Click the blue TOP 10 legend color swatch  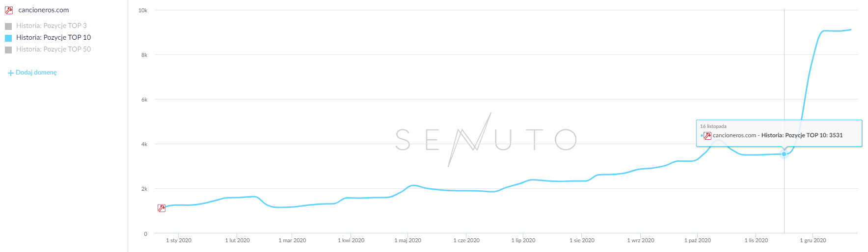[x=8, y=38]
